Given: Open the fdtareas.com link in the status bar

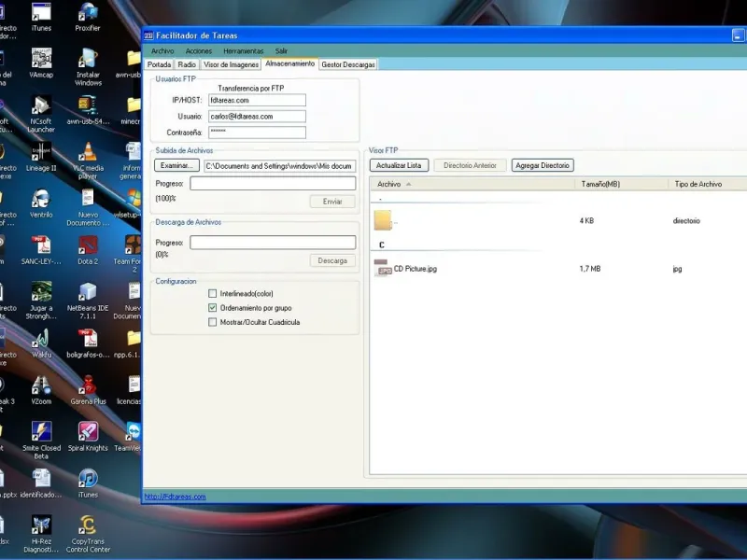Looking at the screenshot, I should (175, 497).
